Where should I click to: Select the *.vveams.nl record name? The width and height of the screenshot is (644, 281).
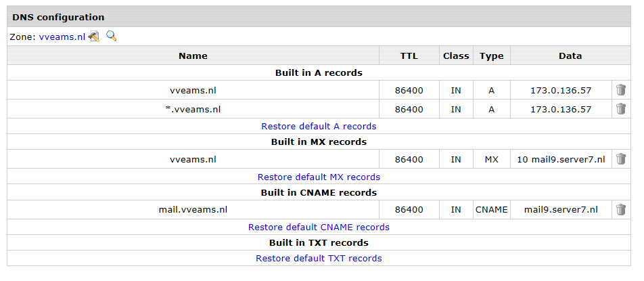pyautogui.click(x=193, y=109)
